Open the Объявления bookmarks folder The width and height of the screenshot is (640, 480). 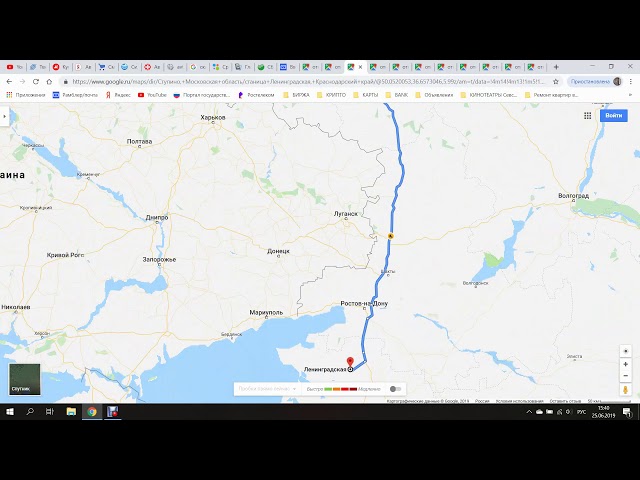tap(434, 95)
